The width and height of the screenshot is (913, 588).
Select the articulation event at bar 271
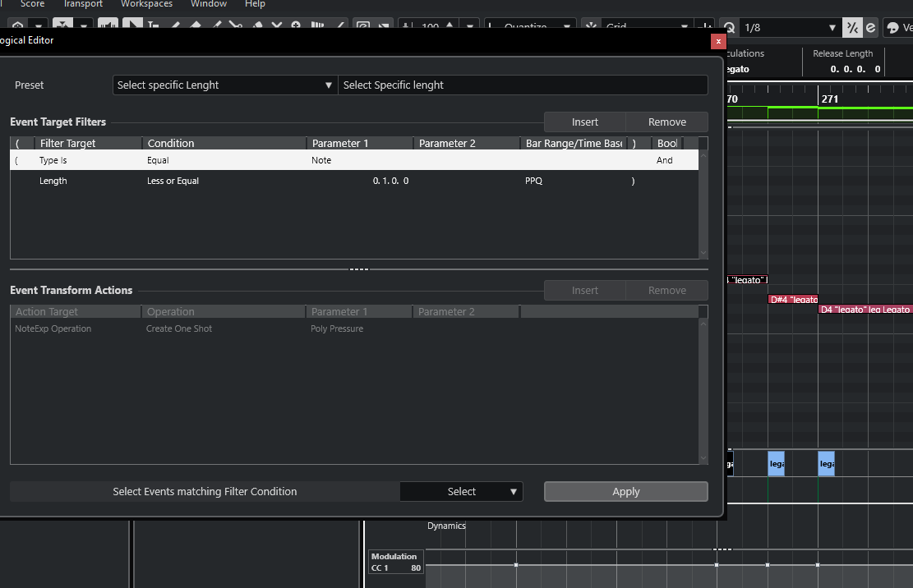click(826, 463)
